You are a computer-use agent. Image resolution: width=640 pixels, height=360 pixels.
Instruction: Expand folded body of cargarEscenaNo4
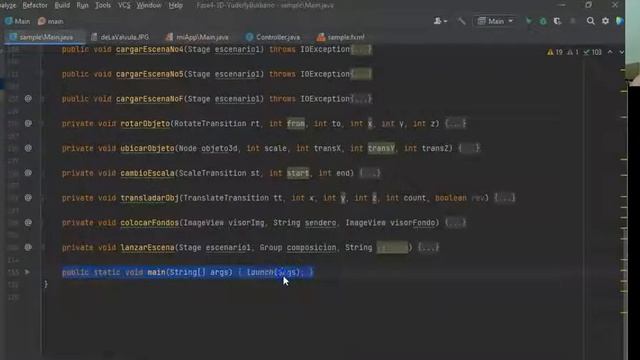coord(362,49)
